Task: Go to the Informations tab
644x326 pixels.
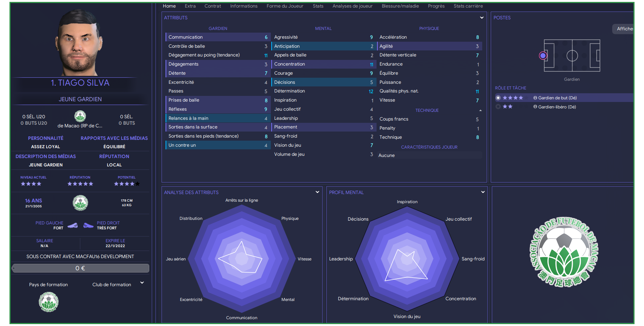Action: (x=244, y=6)
